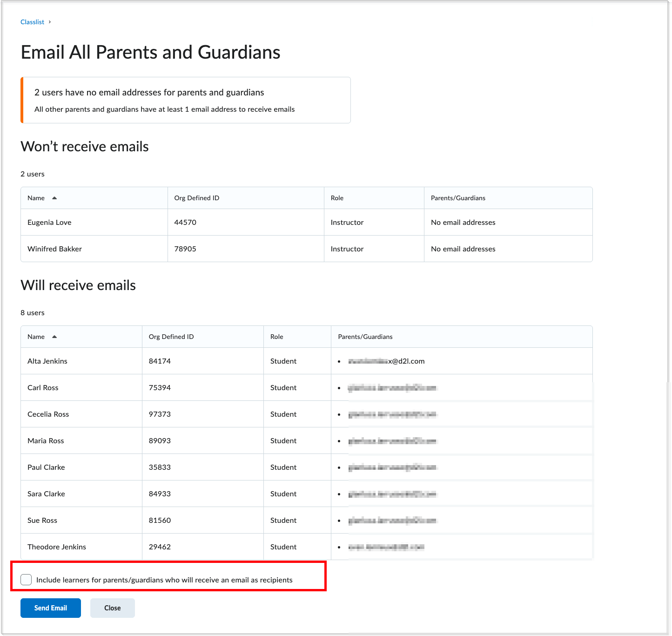Select Carl Ross in the Will receive table

42,387
